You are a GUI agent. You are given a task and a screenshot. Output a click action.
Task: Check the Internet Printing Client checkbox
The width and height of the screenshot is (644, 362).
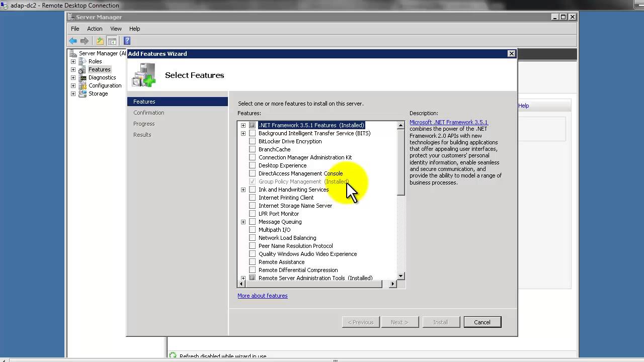coord(253,198)
